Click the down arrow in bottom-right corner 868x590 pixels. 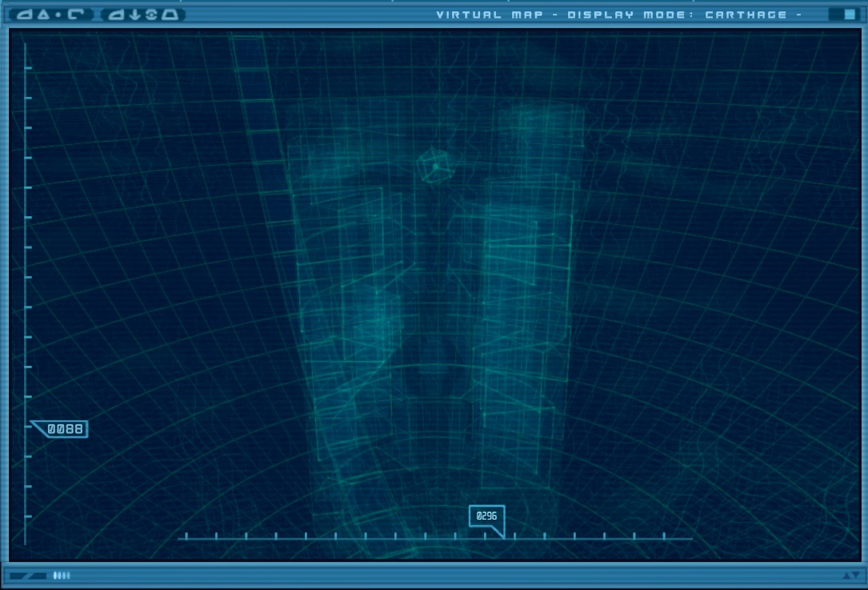pos(856,575)
